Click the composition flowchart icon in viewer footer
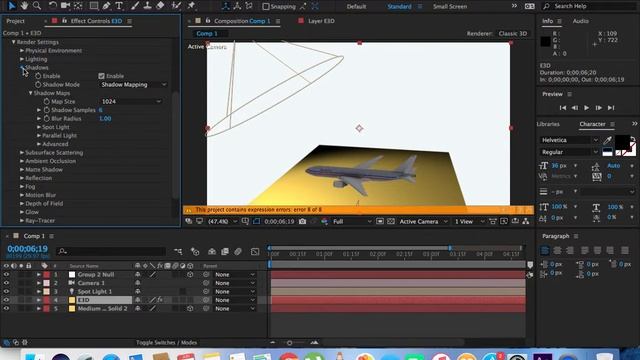This screenshot has height=360, width=640. (x=526, y=221)
